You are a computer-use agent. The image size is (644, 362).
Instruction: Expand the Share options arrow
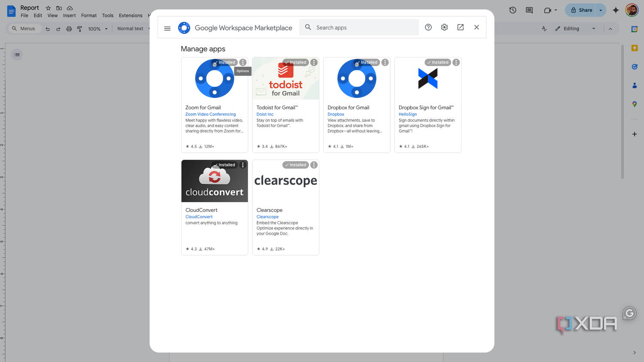point(601,10)
